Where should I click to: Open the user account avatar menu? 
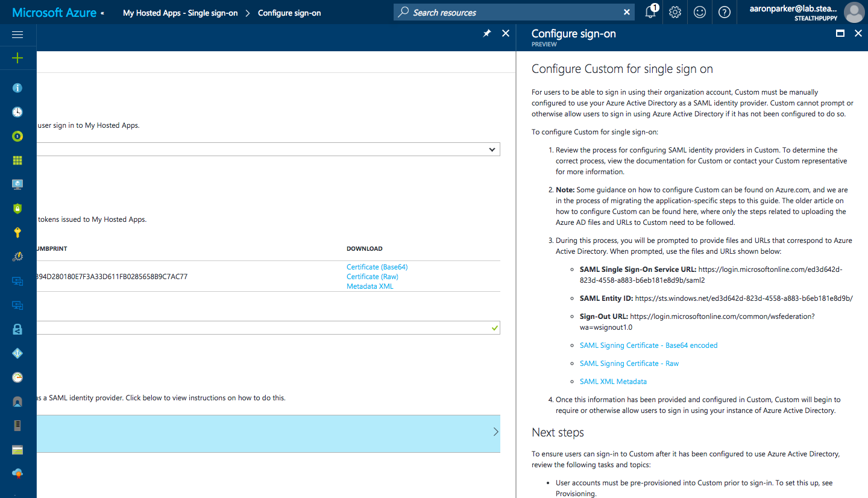pyautogui.click(x=854, y=12)
